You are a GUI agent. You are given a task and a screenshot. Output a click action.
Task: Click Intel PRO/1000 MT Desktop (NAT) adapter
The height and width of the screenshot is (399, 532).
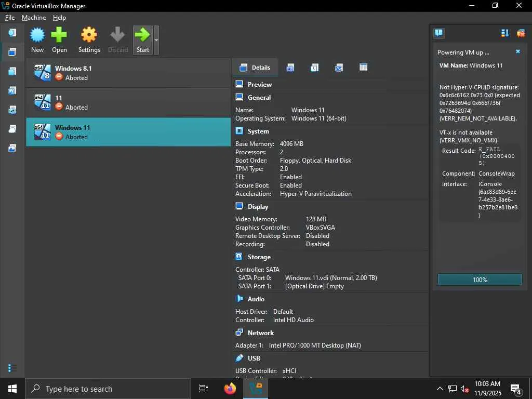tap(315, 345)
